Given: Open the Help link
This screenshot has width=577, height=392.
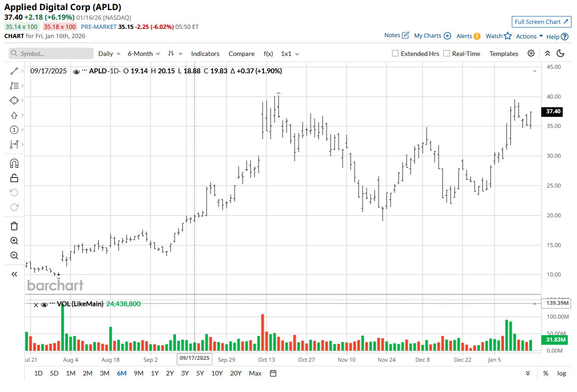Looking at the screenshot, I should pos(557,37).
